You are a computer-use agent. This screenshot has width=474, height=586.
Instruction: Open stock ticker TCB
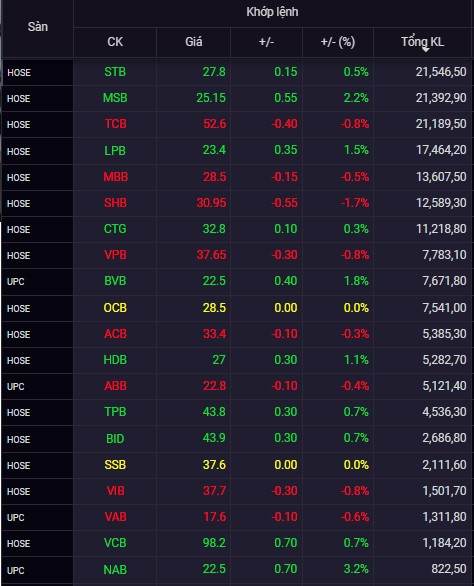[x=116, y=124]
